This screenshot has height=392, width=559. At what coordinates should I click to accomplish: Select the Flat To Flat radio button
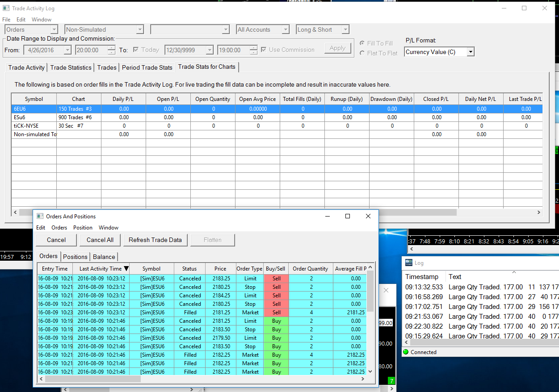click(x=362, y=53)
